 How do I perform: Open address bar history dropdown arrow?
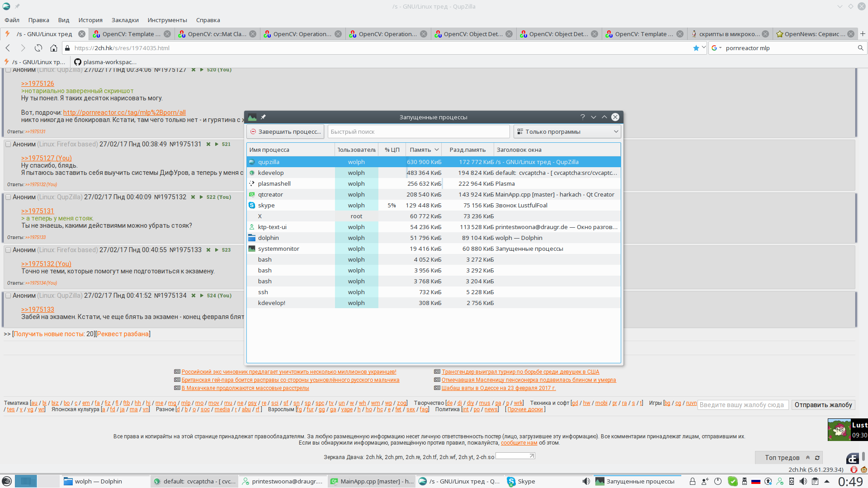[x=703, y=47]
